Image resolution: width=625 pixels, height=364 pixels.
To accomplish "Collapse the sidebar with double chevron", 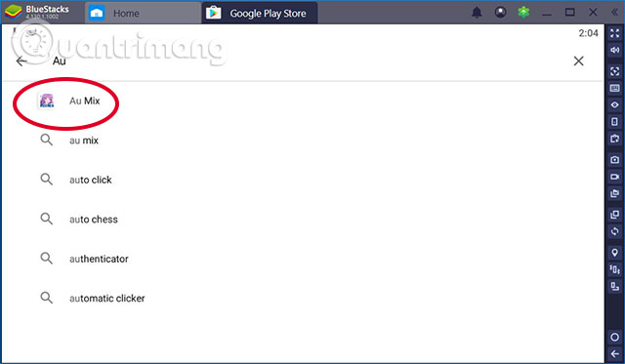I will point(614,13).
